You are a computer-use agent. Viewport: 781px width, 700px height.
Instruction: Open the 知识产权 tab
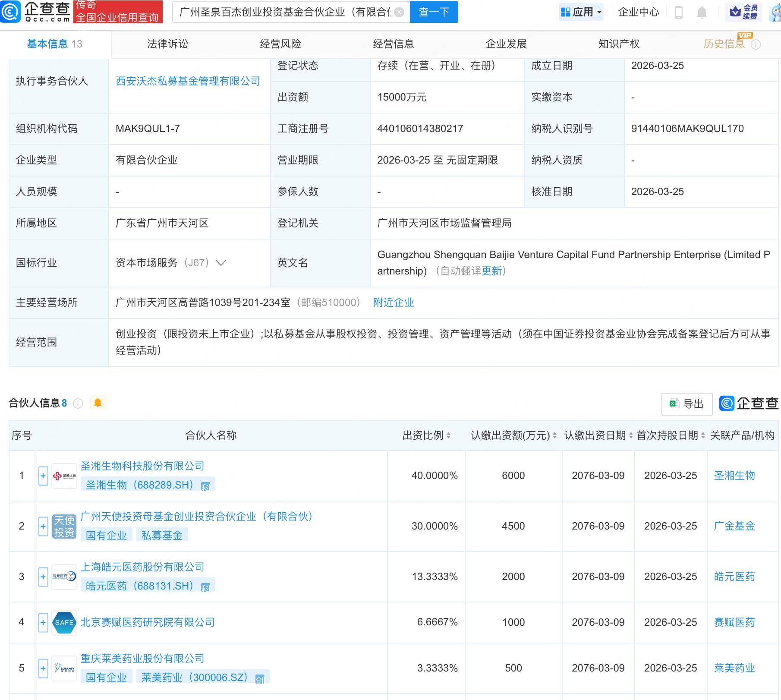tap(619, 44)
